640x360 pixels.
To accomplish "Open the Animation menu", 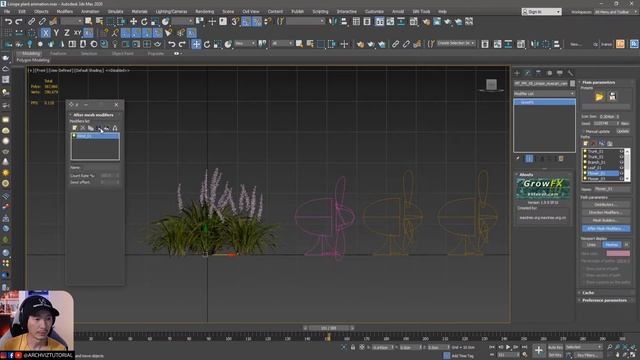I will (90, 11).
